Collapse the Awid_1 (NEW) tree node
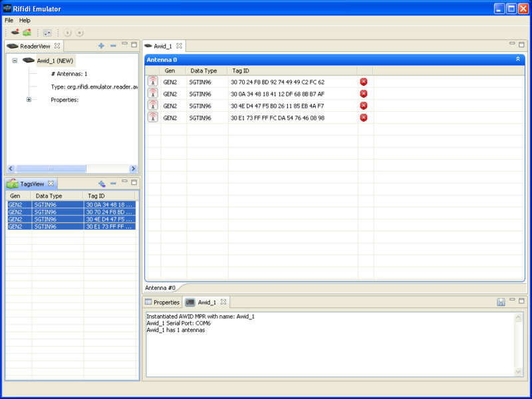The image size is (532, 399). 15,61
